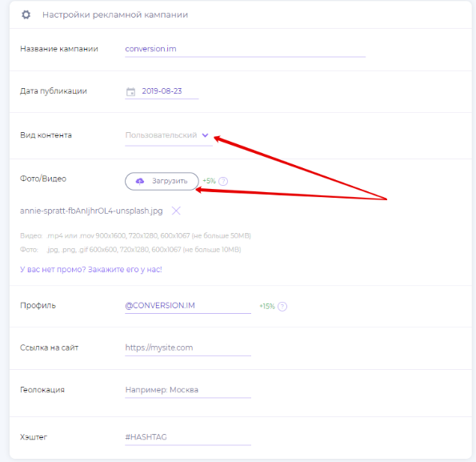Open the calendar icon beside publication date
The height and width of the screenshot is (462, 476).
click(130, 91)
